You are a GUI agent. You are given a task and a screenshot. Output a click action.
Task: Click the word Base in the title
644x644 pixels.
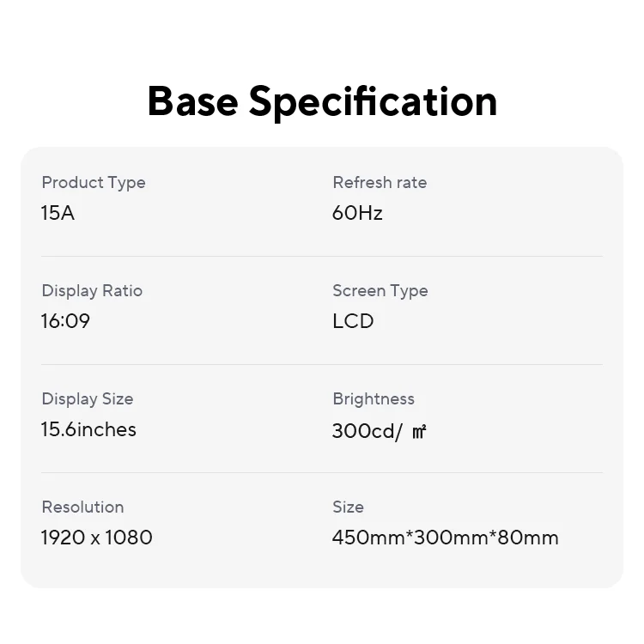coord(192,101)
